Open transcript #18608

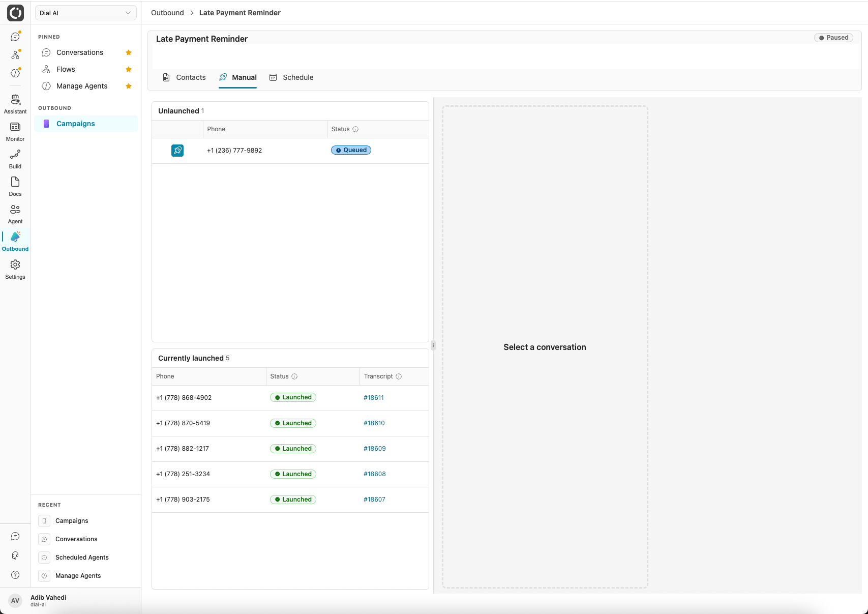point(375,474)
